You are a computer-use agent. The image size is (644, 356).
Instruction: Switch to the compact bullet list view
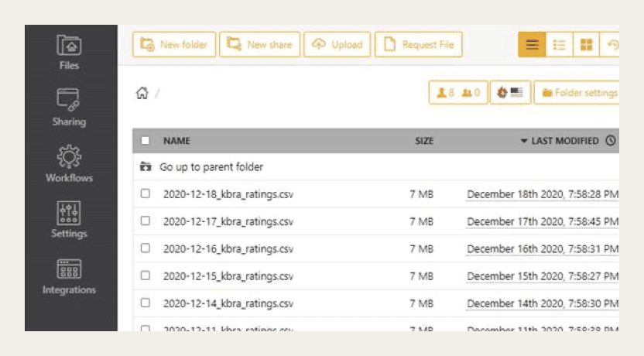click(559, 44)
